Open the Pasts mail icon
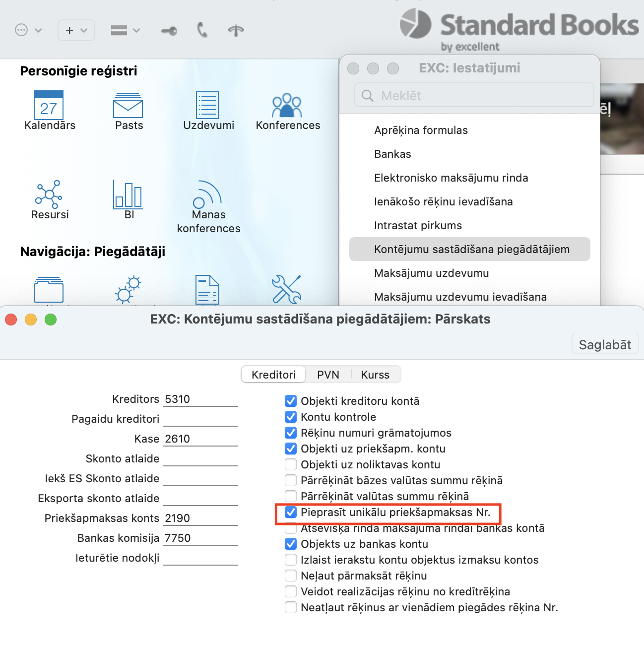644x645 pixels. (128, 105)
